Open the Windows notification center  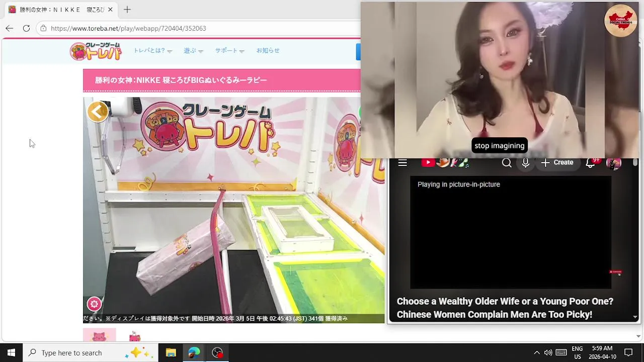click(628, 352)
